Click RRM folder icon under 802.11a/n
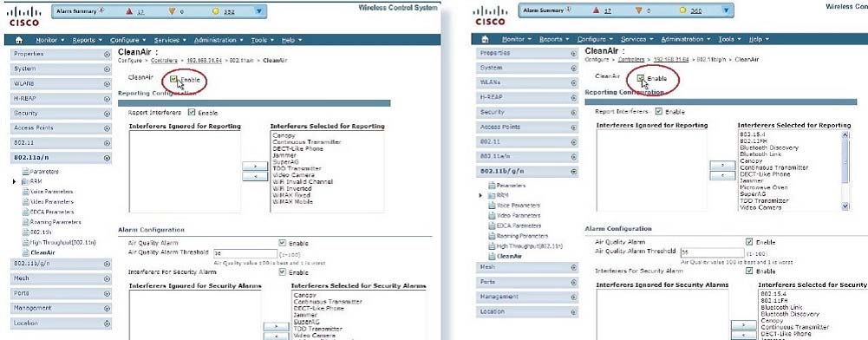 (25, 181)
